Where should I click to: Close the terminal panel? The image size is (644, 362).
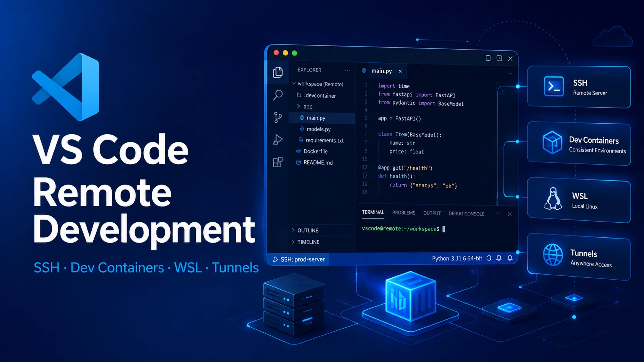(510, 214)
